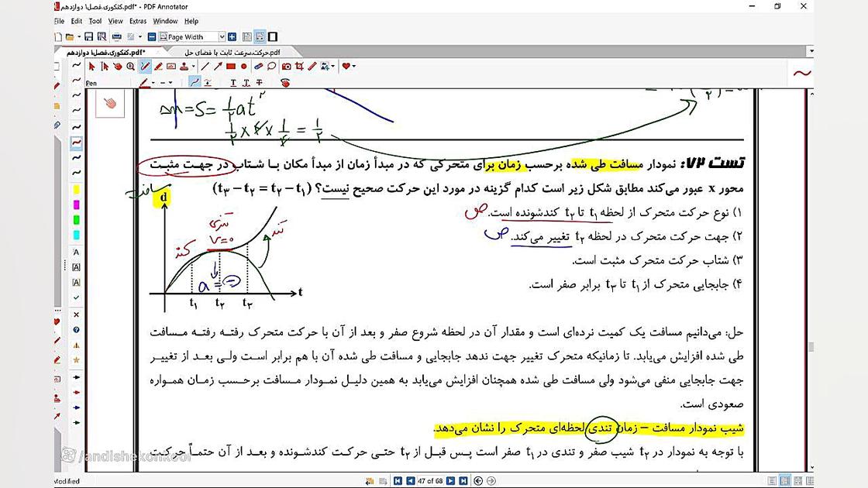Open the pen color dropdown arrow
This screenshot has height=488, width=868.
pos(153,83)
